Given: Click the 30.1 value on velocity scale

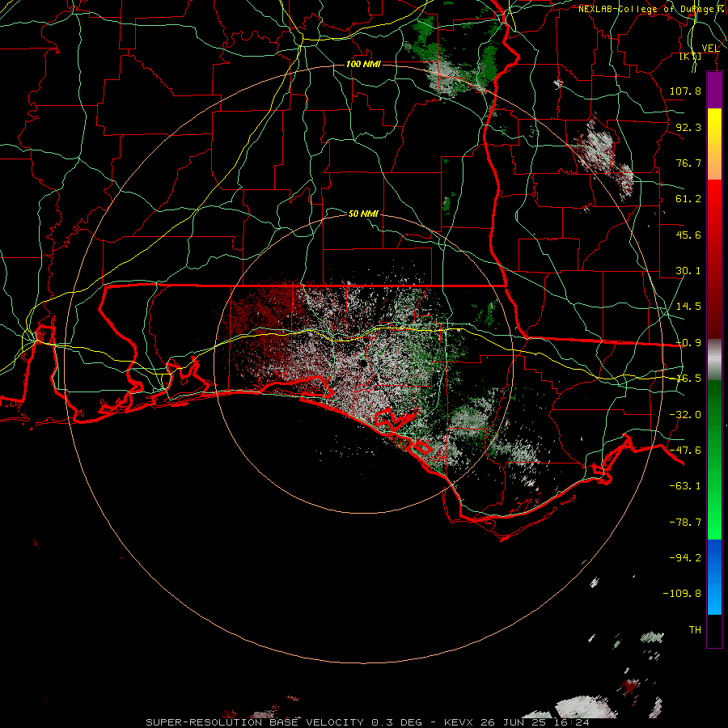Looking at the screenshot, I should tap(688, 271).
